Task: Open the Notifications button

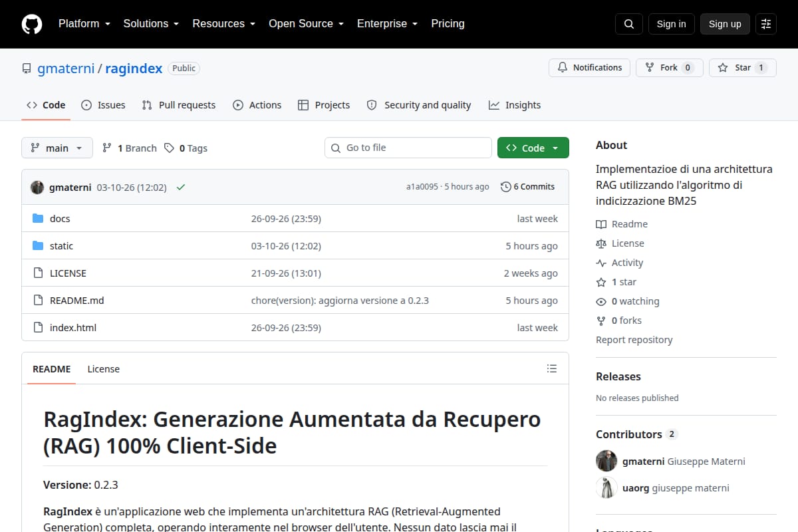Action: 589,68
